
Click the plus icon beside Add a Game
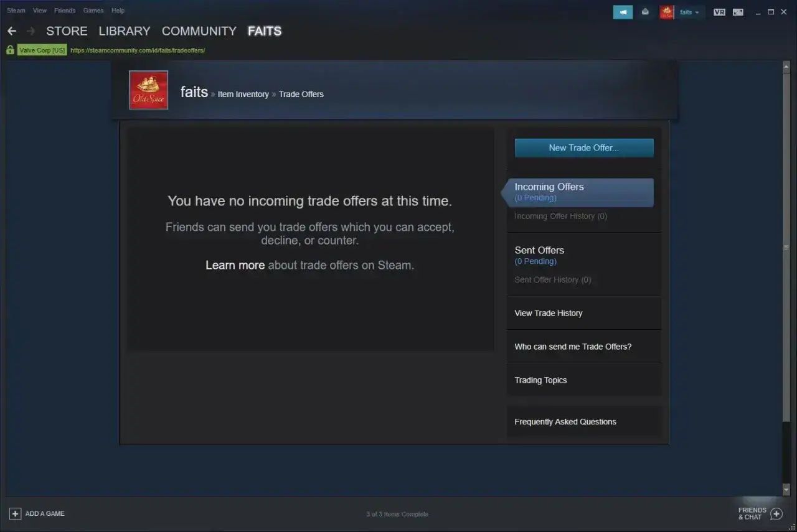point(16,514)
